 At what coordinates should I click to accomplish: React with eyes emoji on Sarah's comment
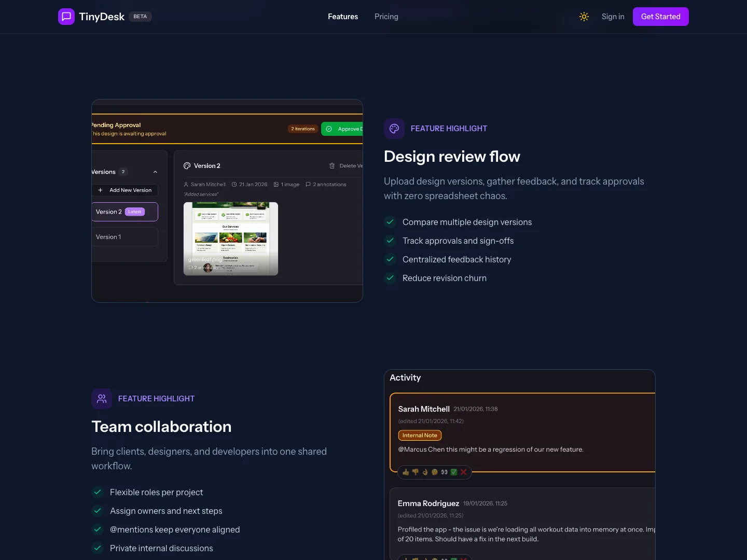tap(444, 472)
